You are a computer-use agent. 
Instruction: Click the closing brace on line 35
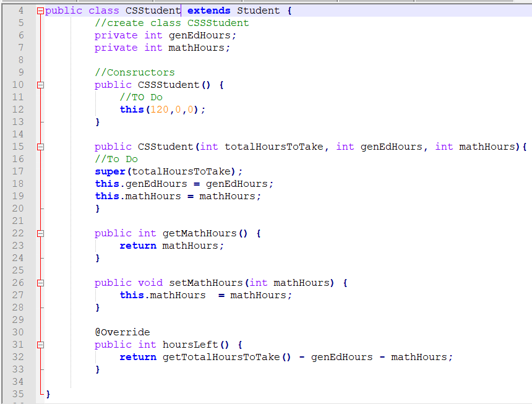(x=48, y=394)
